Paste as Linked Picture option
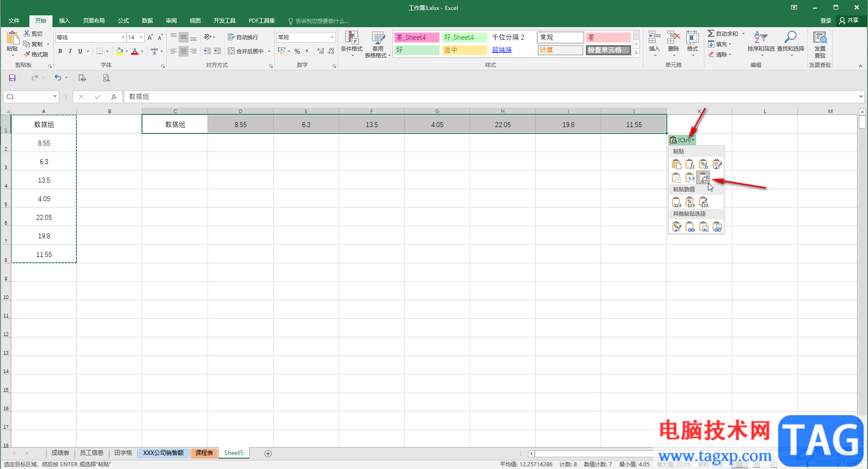 click(717, 226)
